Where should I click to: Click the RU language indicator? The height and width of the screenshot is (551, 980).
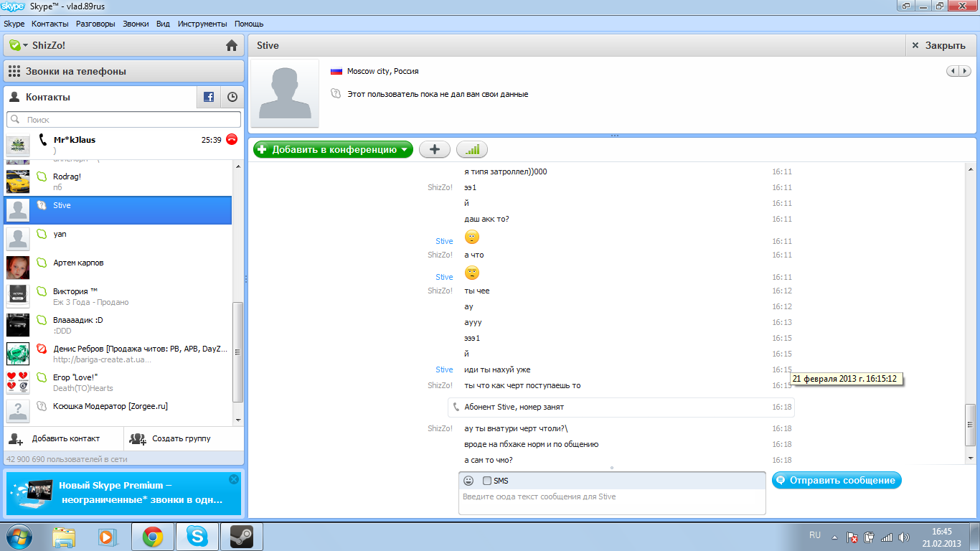point(815,535)
